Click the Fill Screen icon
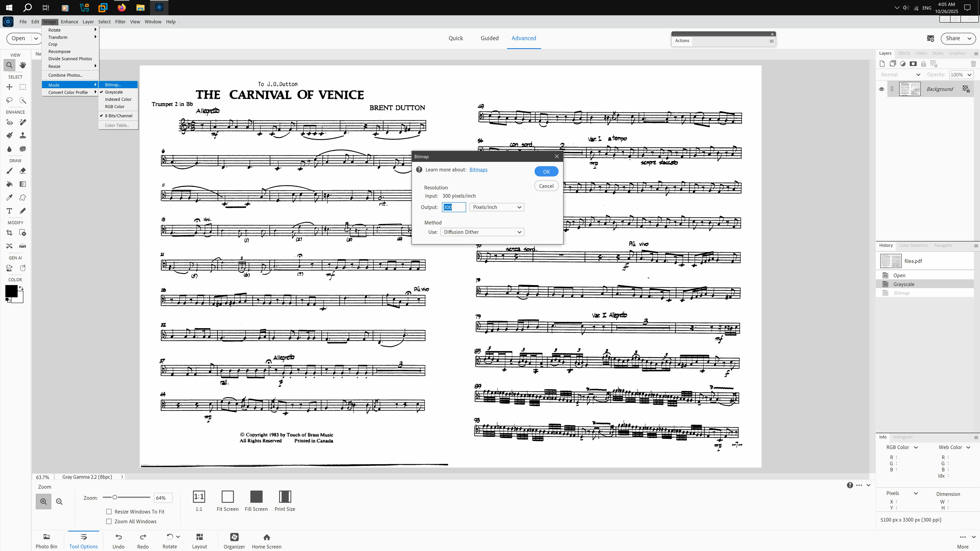The width and height of the screenshot is (980, 551). pos(256,497)
